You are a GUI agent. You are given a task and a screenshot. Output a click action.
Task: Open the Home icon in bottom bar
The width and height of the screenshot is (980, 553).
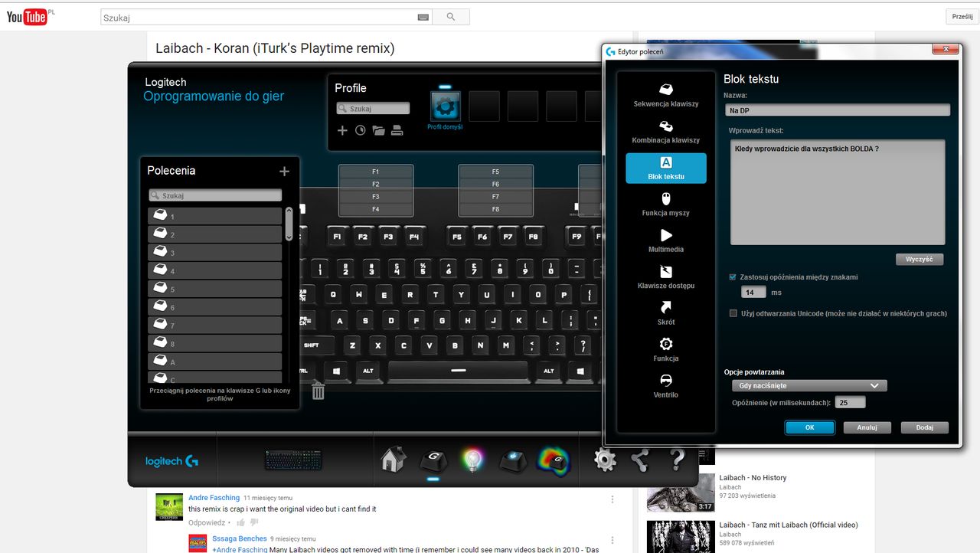pos(393,460)
